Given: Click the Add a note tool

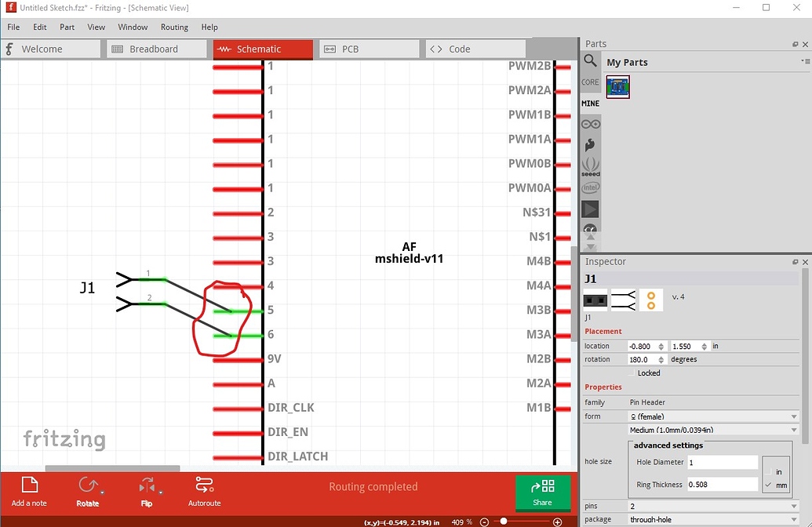Looking at the screenshot, I should [29, 492].
